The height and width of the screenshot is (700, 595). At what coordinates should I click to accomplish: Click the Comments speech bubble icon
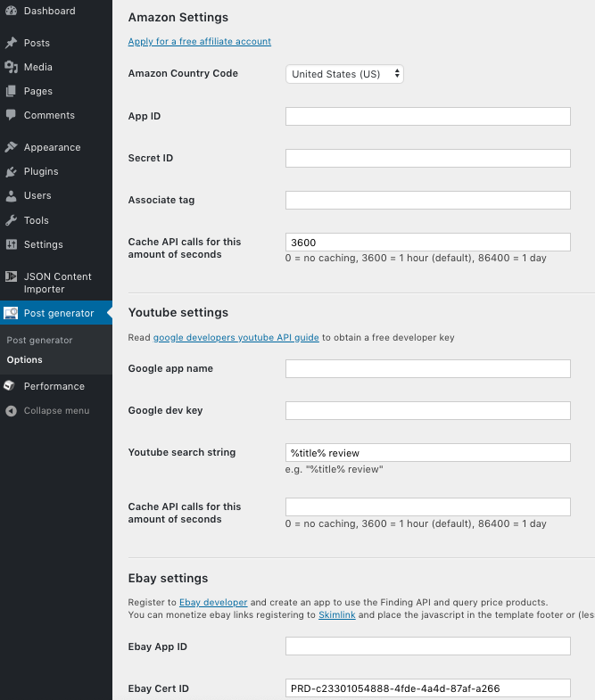pyautogui.click(x=12, y=115)
